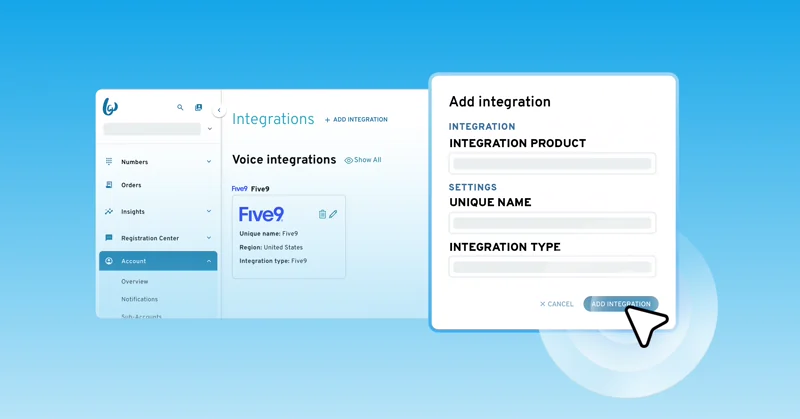Click the Orders icon in the sidebar
This screenshot has width=800, height=419.
pos(109,185)
